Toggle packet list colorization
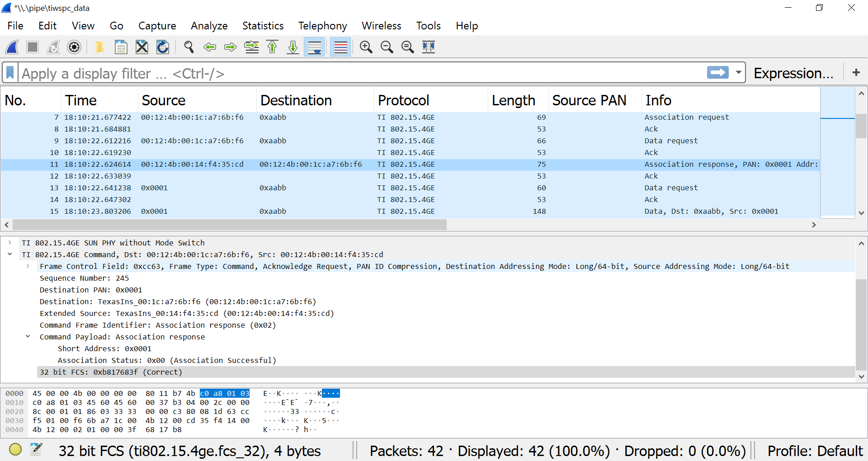Screen dimensions: 868x461 coord(340,47)
